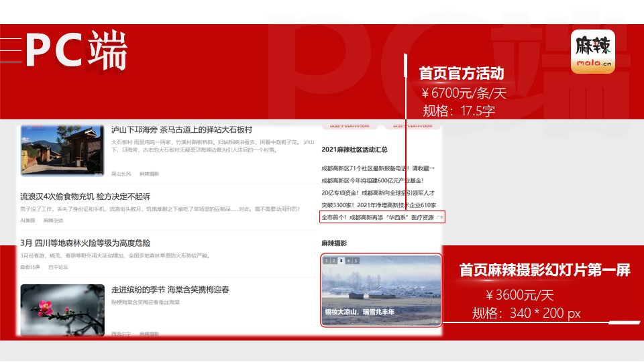The height and width of the screenshot is (362, 644).
Task: Open link 成都高新区71个社区最新报备电话
Action: point(378,168)
